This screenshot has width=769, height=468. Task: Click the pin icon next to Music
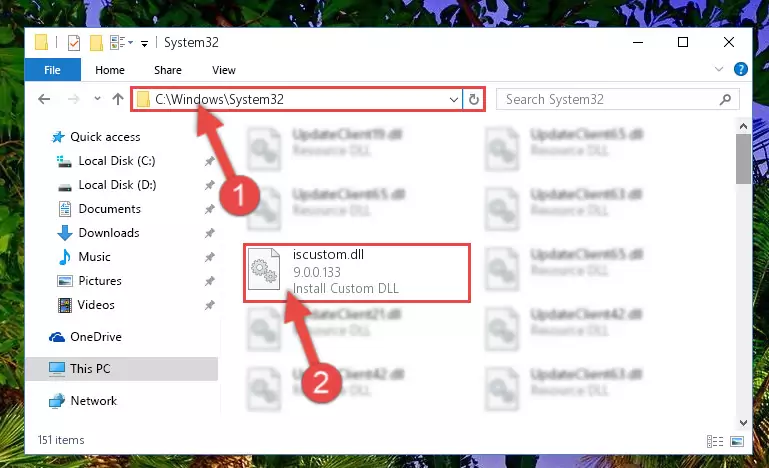[x=209, y=257]
